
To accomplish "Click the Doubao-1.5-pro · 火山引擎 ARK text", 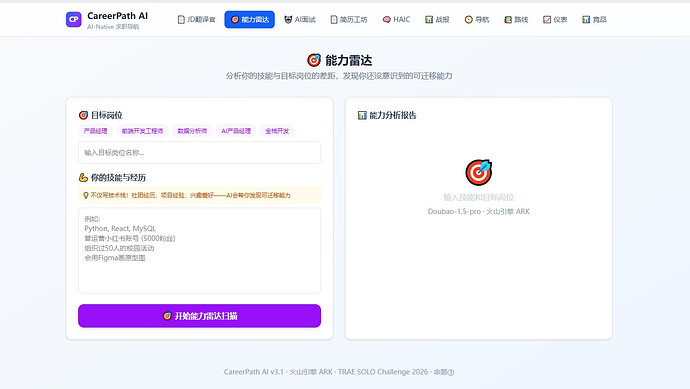I will coord(479,212).
